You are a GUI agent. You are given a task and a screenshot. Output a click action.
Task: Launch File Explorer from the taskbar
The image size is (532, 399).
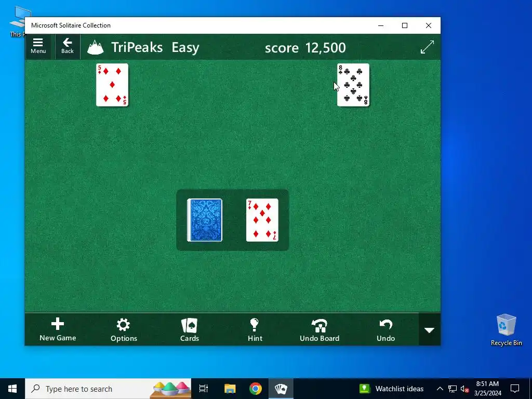(x=230, y=389)
